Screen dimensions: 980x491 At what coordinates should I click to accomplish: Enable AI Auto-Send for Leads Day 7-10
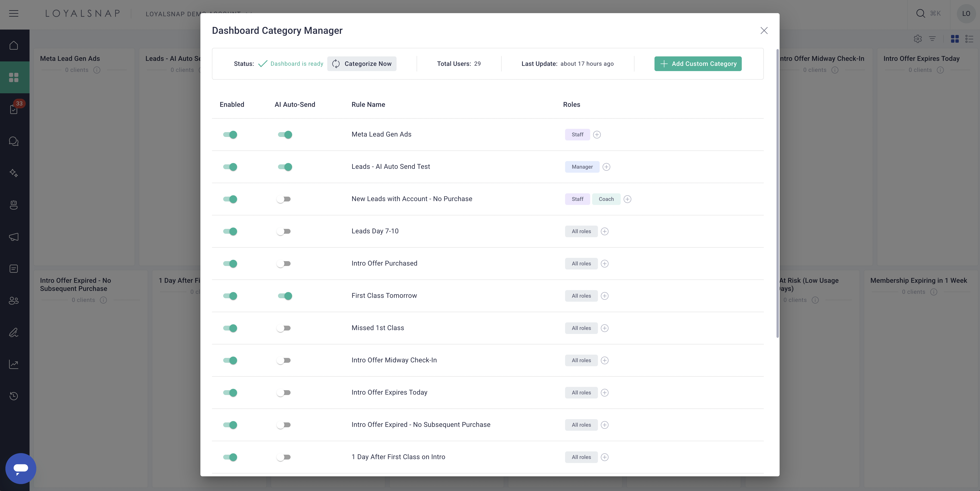tap(284, 231)
